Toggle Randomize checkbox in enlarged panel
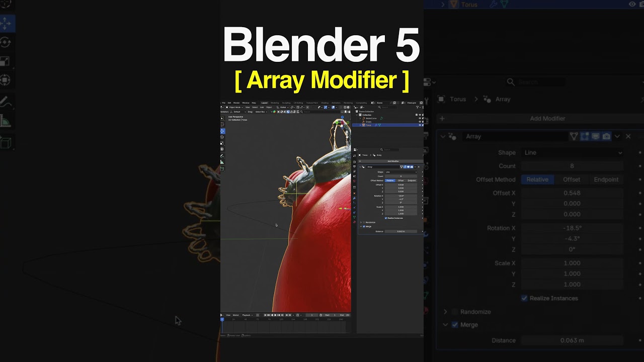The image size is (644, 362). point(455,312)
